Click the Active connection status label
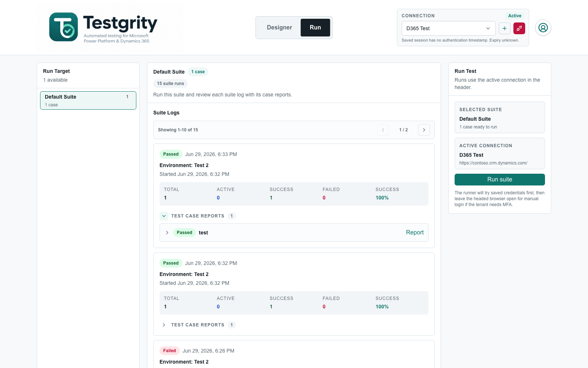The height and width of the screenshot is (368, 588). [514, 16]
